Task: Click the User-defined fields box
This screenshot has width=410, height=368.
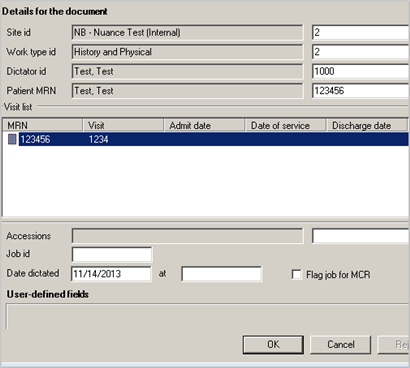Action: pos(207,316)
